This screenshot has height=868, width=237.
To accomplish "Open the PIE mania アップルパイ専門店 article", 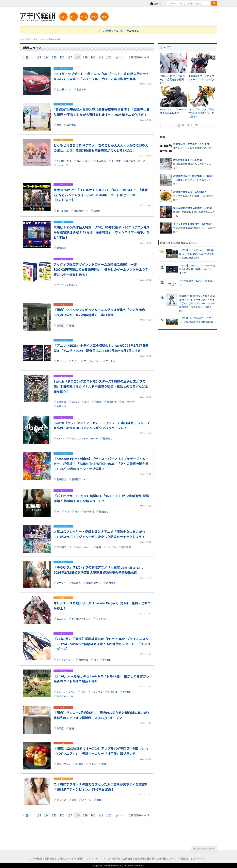I will [101, 751].
